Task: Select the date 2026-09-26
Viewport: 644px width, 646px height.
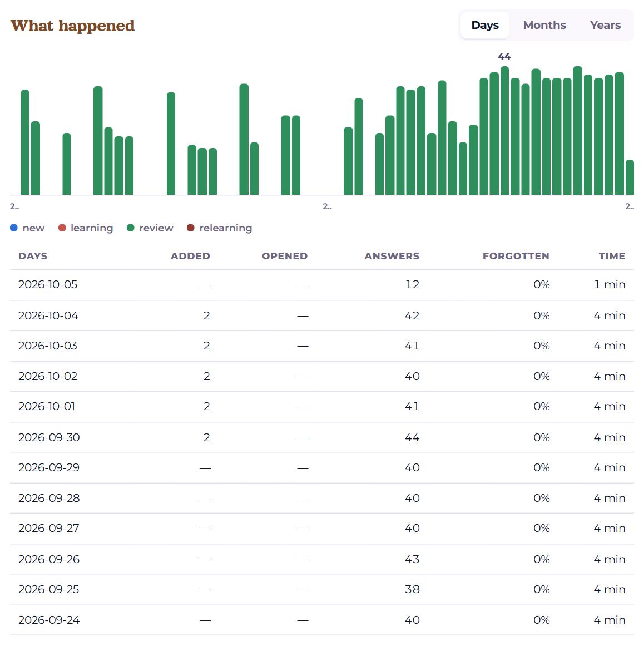Action: tap(49, 559)
